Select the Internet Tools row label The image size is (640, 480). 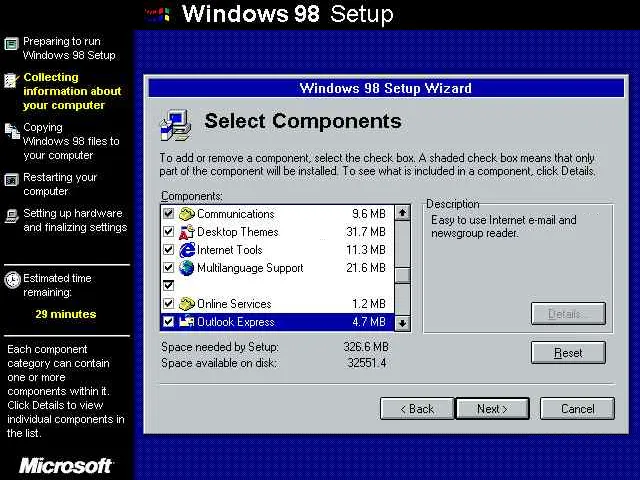point(229,250)
